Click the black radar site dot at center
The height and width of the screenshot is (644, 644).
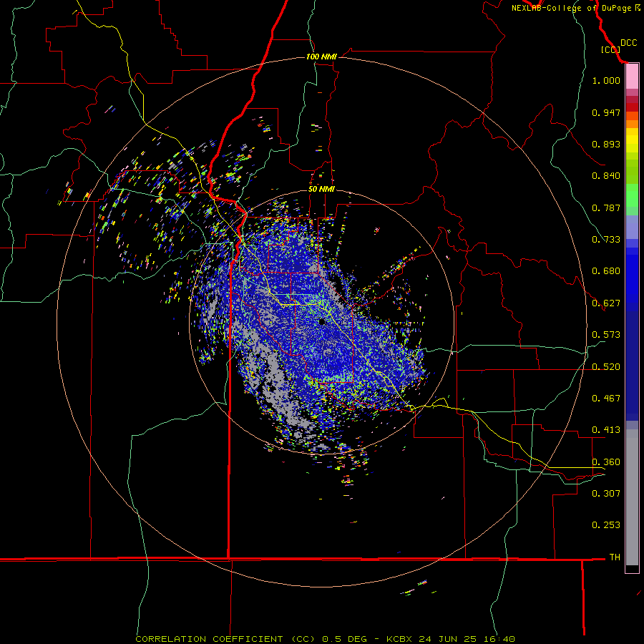pos(321,321)
